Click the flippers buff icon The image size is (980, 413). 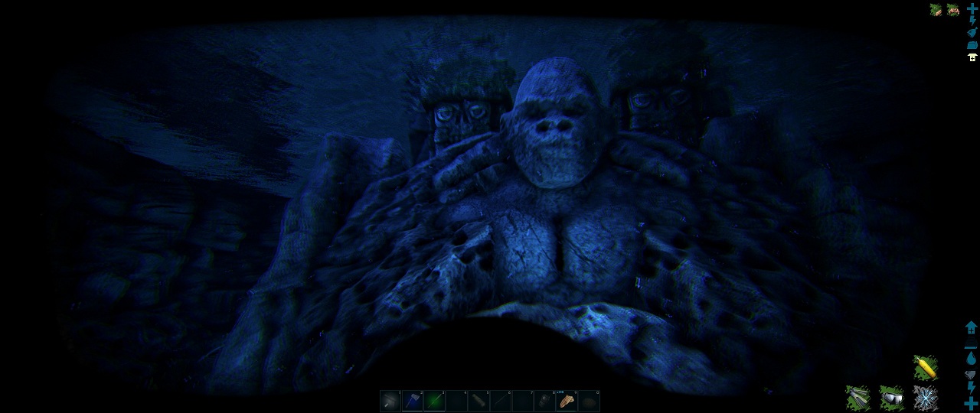coord(858,398)
